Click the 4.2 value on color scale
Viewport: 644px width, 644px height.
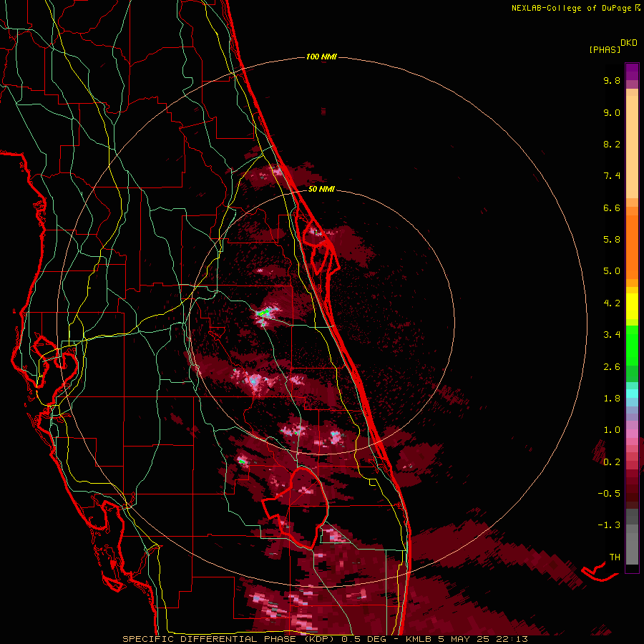click(612, 303)
